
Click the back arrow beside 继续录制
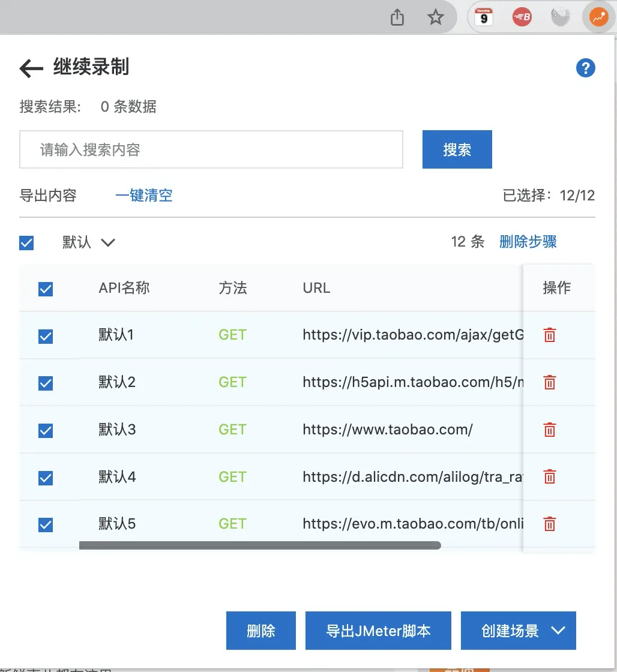pos(31,68)
